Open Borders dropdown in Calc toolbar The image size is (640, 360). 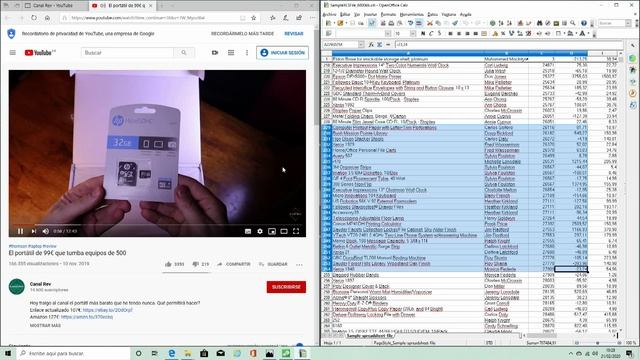coord(564,33)
